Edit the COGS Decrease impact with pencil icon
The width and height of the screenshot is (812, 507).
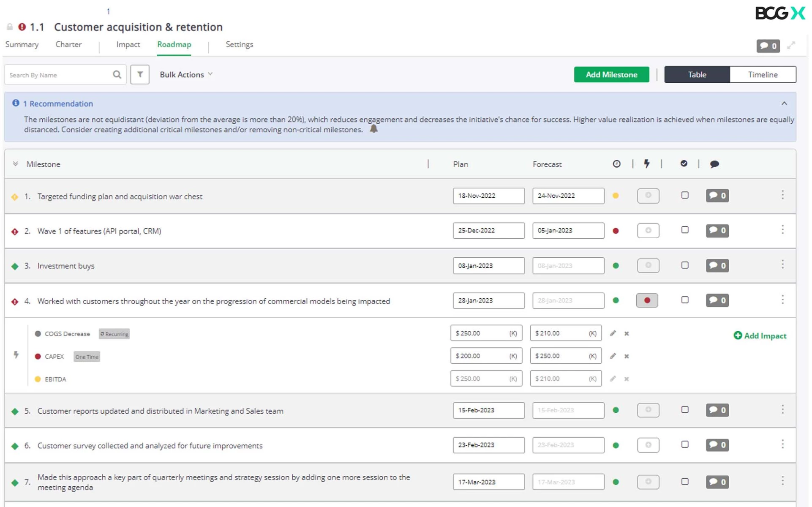[613, 333]
